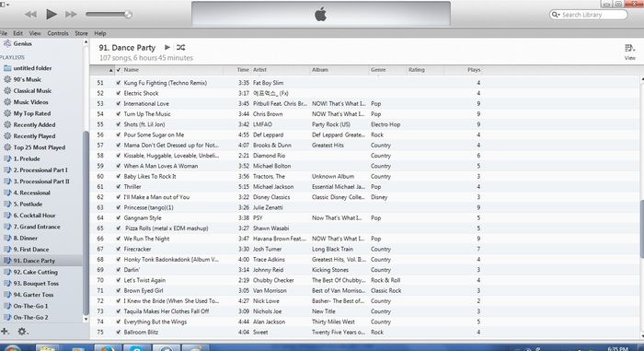Screen dimensions: 644x351
Task: Select the 8. Dinner playlist
Action: click(26, 238)
